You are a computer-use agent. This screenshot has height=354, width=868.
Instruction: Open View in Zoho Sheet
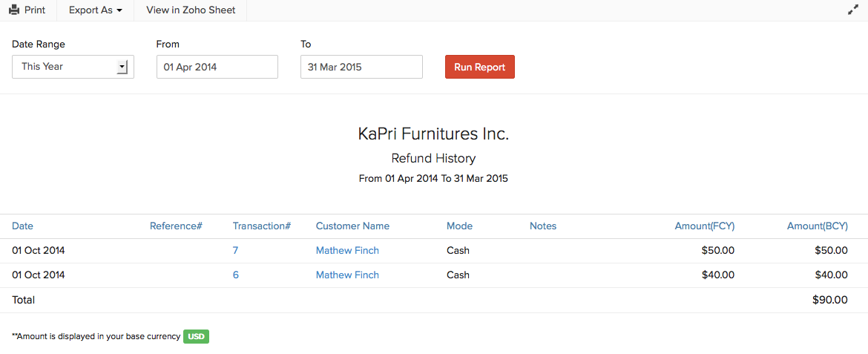(191, 10)
